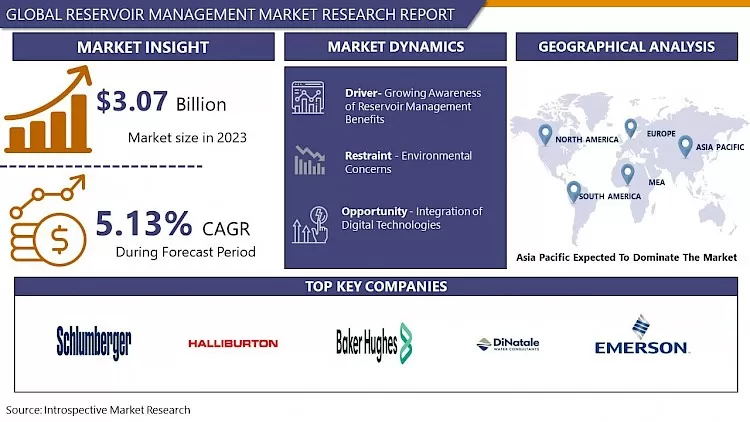The width and height of the screenshot is (750, 422).
Task: Click Restraint Environmental Concerns text
Action: (x=408, y=162)
